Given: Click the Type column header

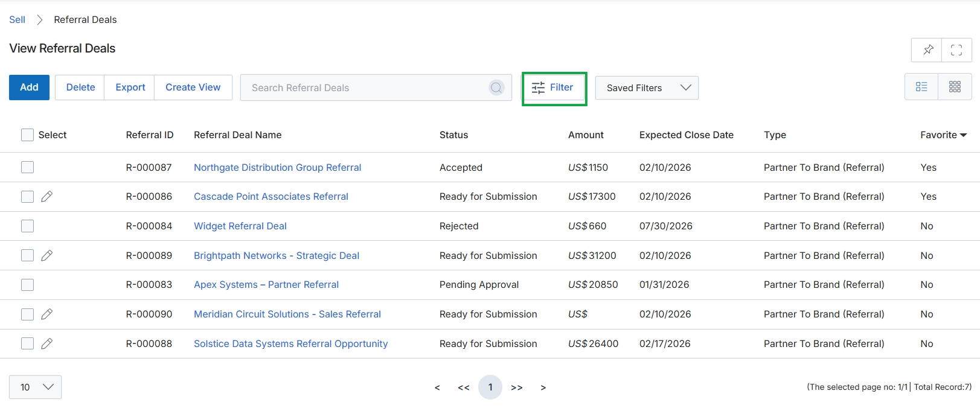Looking at the screenshot, I should (775, 135).
